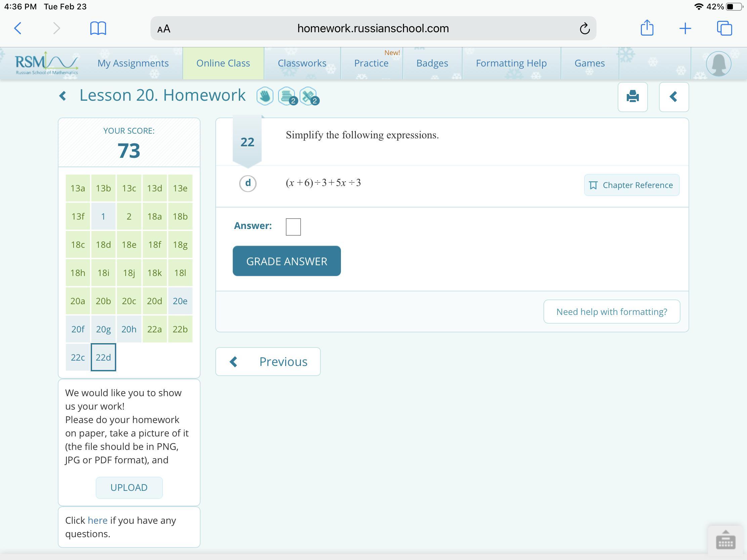Click the Answer input box
The image size is (747, 560).
(x=293, y=227)
